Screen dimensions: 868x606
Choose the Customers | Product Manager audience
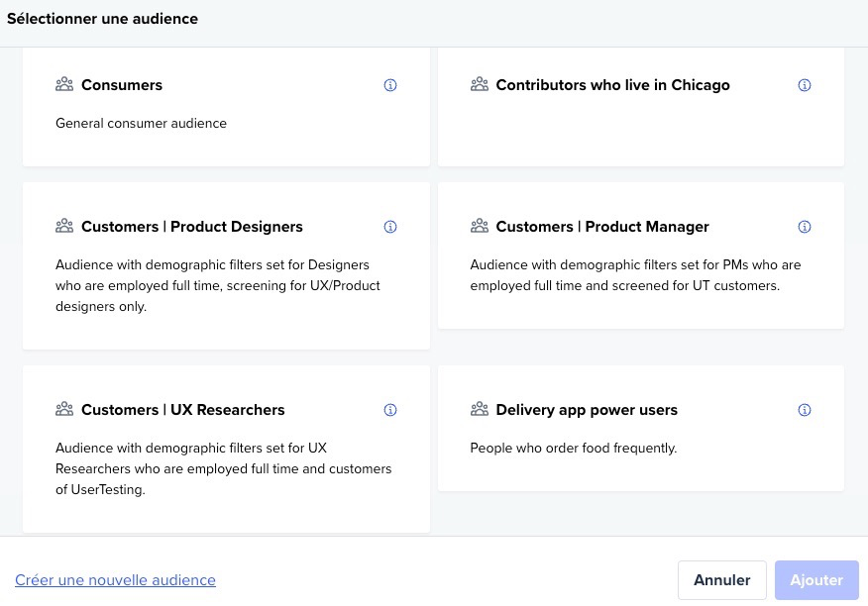coord(641,255)
